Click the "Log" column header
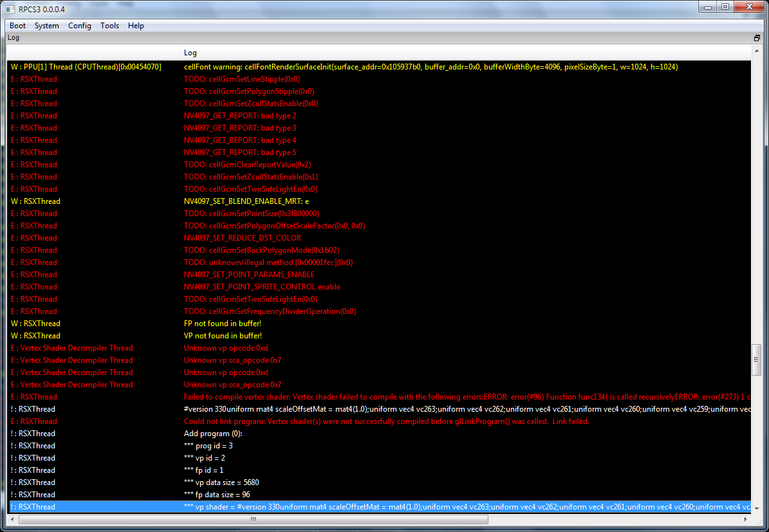 coord(190,53)
